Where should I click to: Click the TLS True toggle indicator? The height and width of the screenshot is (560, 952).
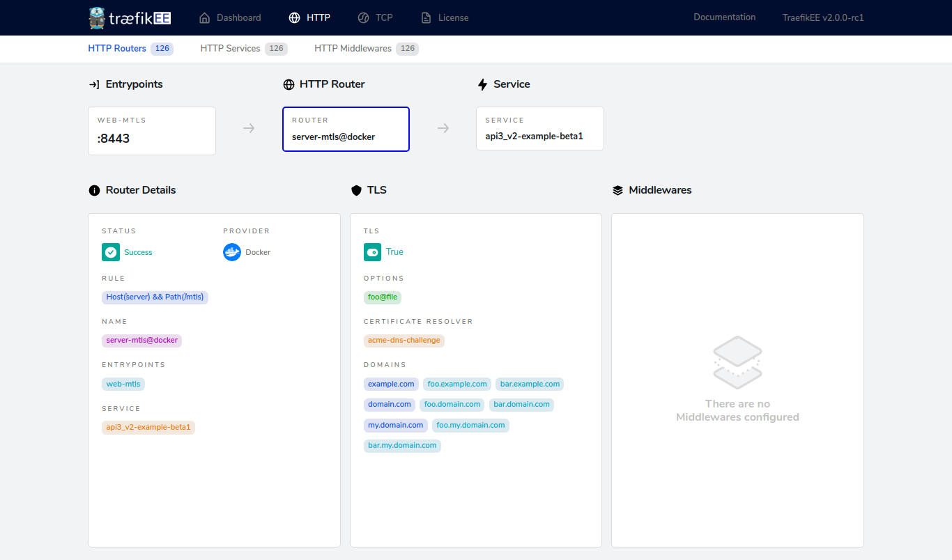pos(372,252)
